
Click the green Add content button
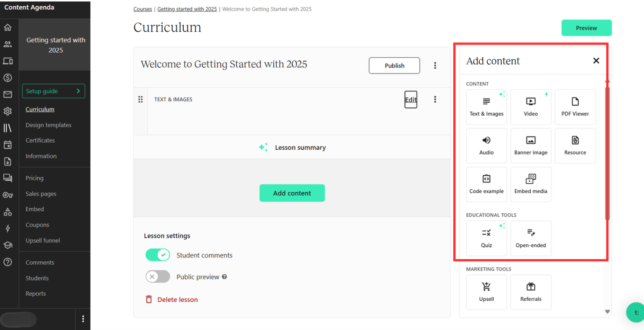click(292, 193)
